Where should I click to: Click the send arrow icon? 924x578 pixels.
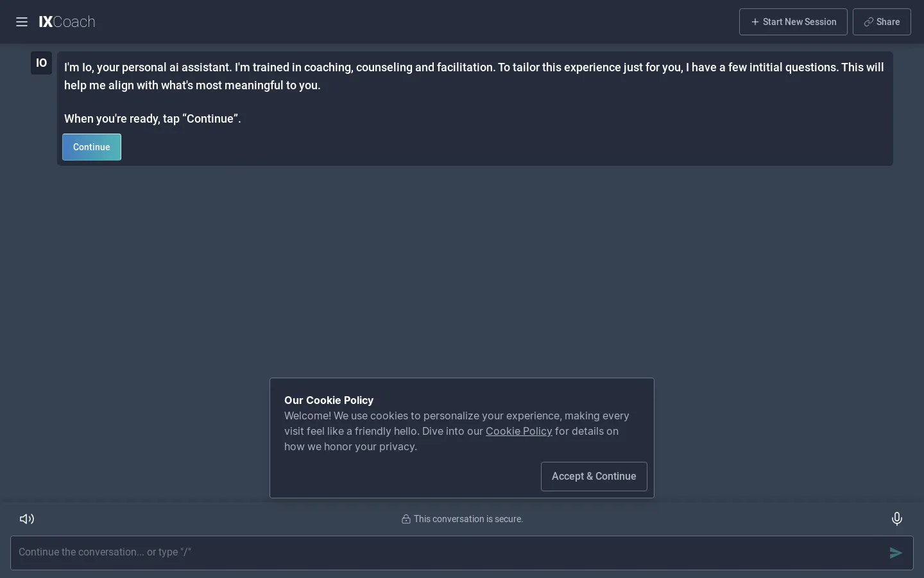[896, 553]
